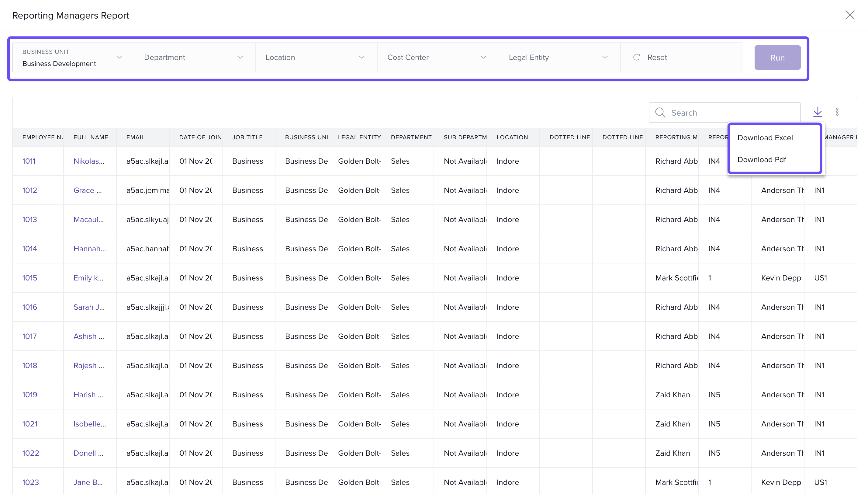Click the Reset filters button
Image resolution: width=868 pixels, height=494 pixels.
coord(657,57)
